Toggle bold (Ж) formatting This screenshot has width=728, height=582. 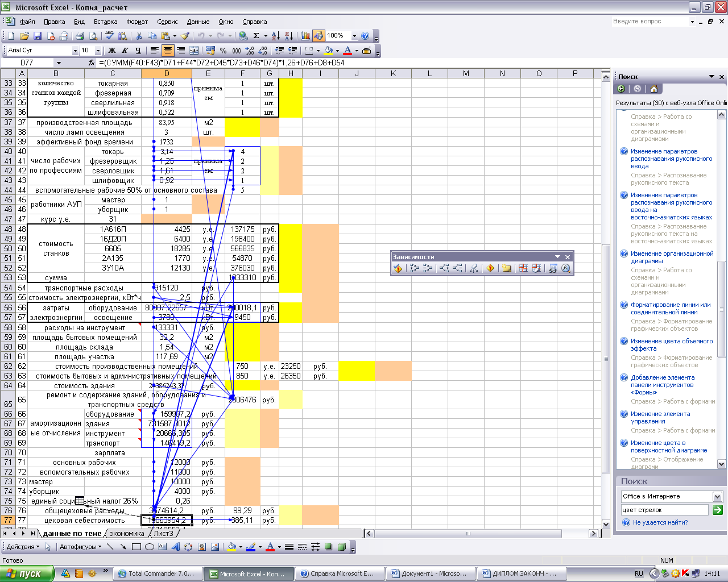point(112,51)
